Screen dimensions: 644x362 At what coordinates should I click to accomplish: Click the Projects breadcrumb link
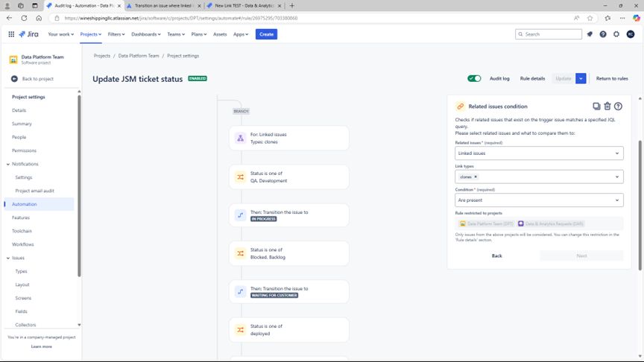[102, 56]
